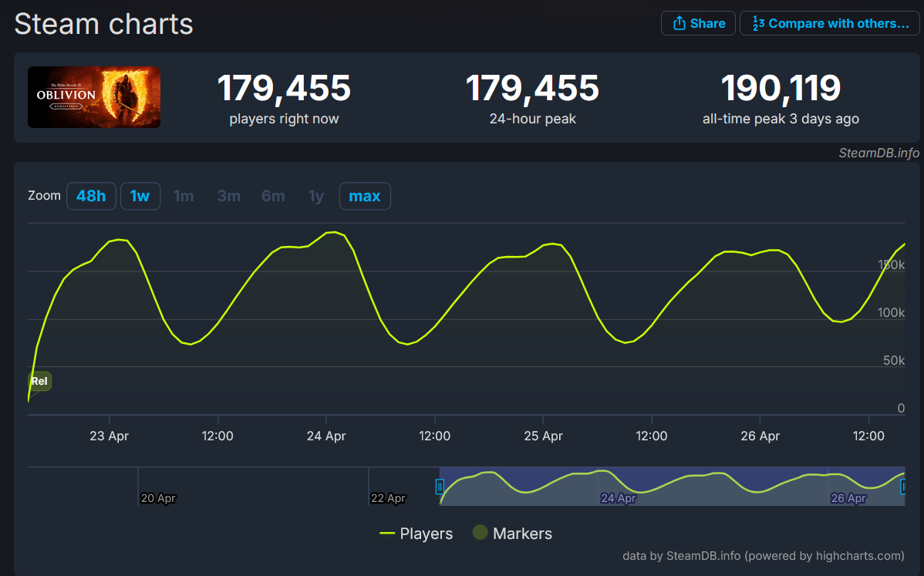
Task: Click the 50k y-axis label
Action: point(894,360)
